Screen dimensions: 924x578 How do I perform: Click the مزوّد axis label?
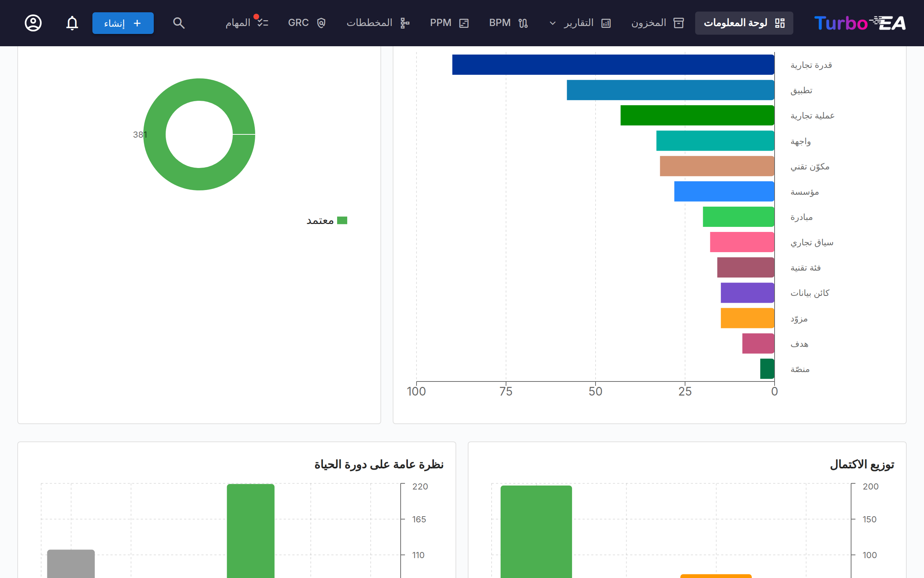click(799, 318)
